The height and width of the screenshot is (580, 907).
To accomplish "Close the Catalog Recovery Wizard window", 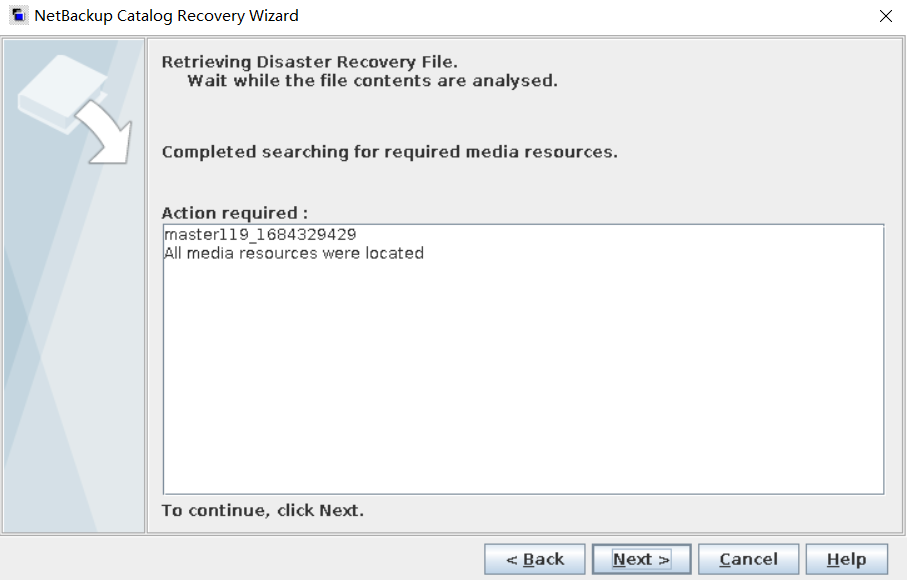I will 885,16.
